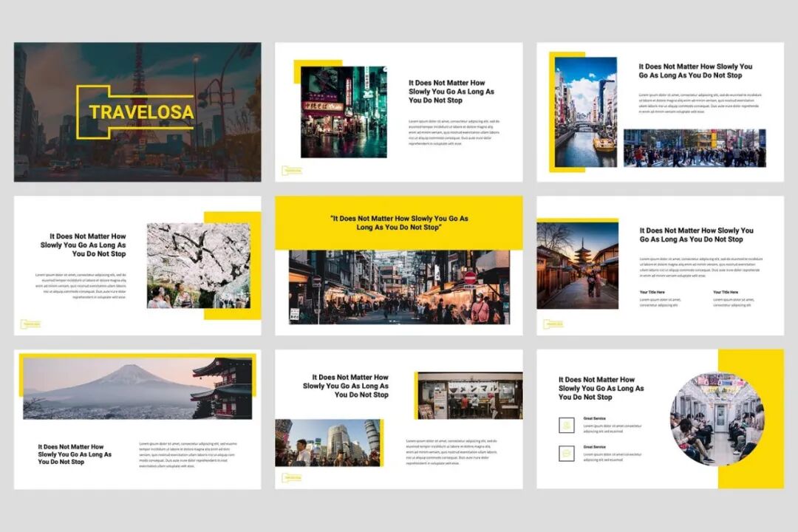The height and width of the screenshot is (532, 798).
Task: Select the lantern-lit market street photo
Action: (x=399, y=287)
